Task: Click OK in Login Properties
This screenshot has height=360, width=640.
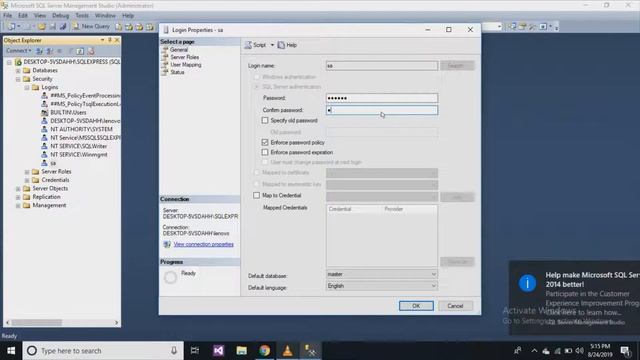Action: 416,306
